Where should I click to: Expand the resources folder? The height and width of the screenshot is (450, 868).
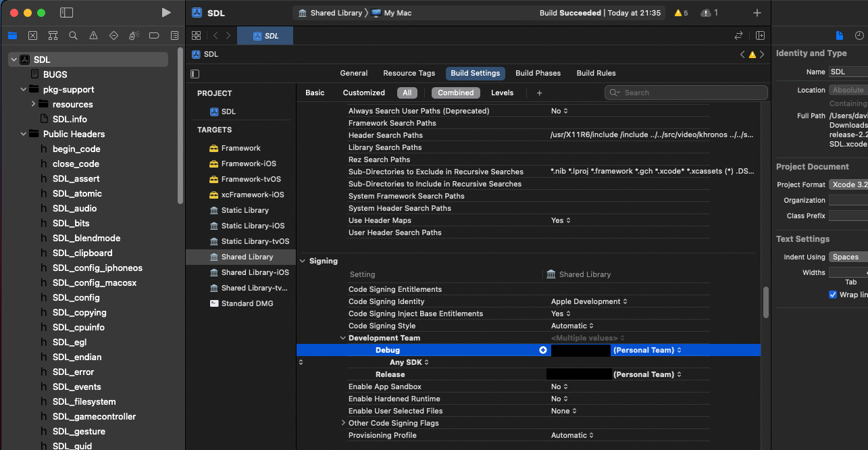pos(33,104)
